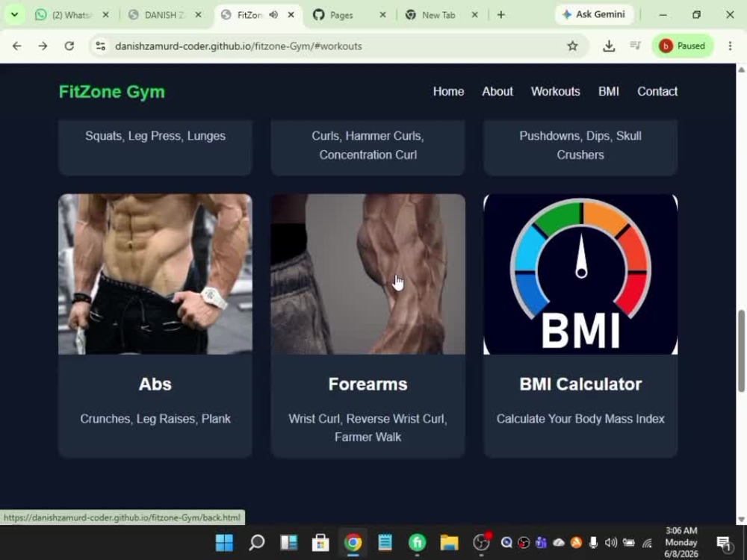747x560 pixels.
Task: Open volume speaker tray icon
Action: [611, 542]
